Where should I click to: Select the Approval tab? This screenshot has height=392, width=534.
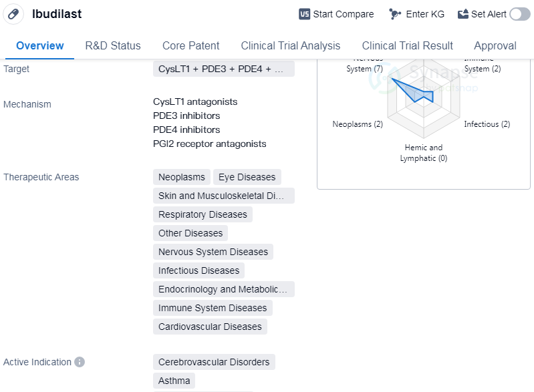click(x=495, y=45)
